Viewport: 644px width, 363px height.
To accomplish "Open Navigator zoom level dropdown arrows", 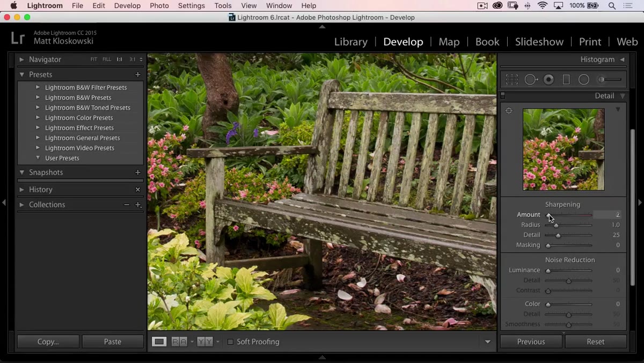I will click(x=141, y=60).
